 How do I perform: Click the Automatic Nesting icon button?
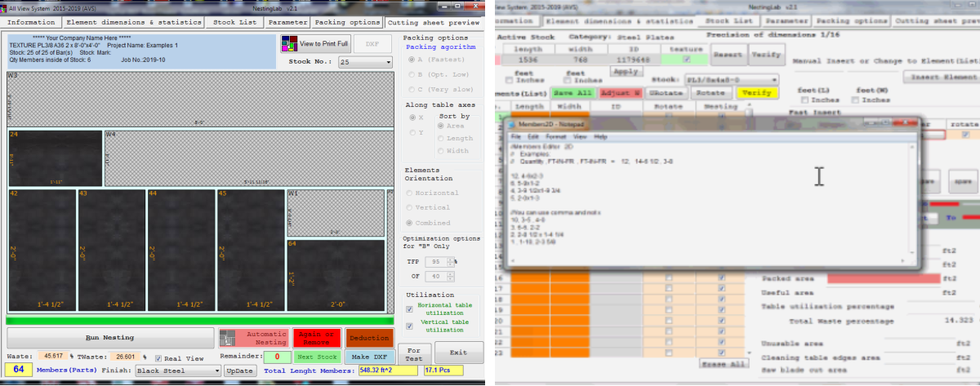229,338
